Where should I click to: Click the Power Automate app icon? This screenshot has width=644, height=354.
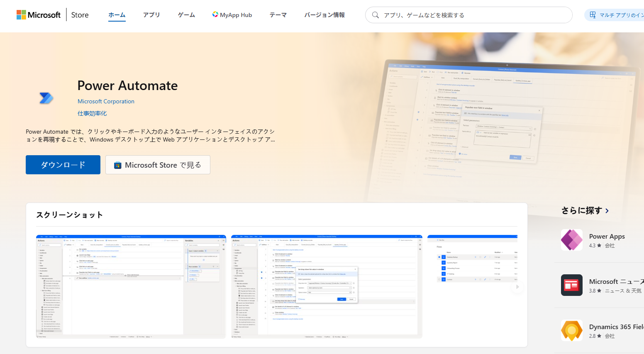(x=46, y=98)
